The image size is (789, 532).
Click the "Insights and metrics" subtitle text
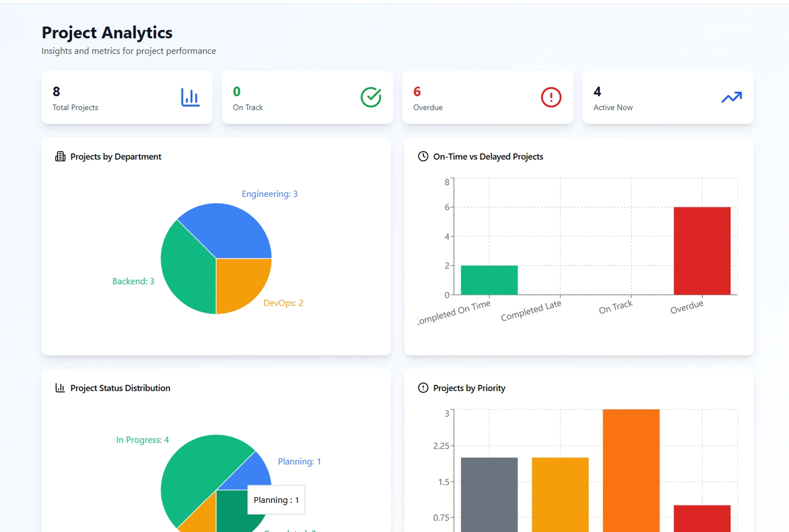[129, 51]
